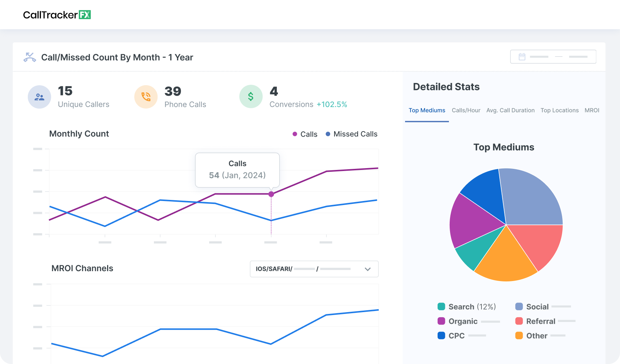Click the purple Organic color swatch

441,321
